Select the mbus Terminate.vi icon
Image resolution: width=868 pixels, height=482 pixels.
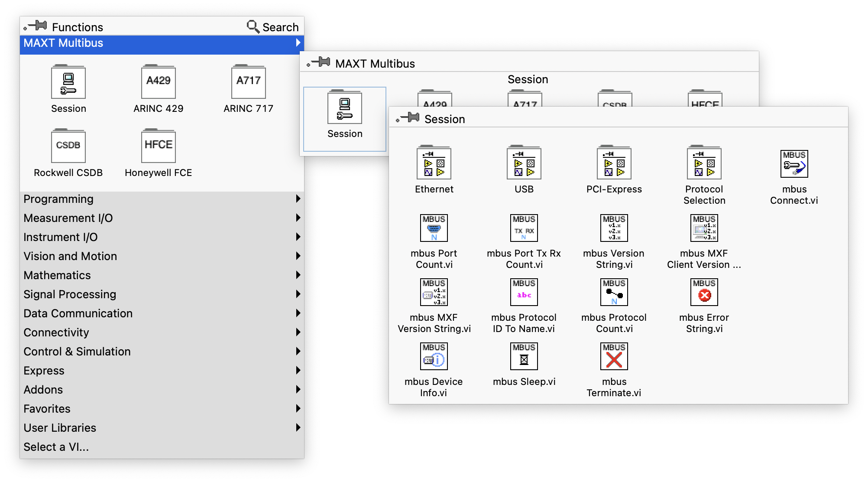pos(614,356)
